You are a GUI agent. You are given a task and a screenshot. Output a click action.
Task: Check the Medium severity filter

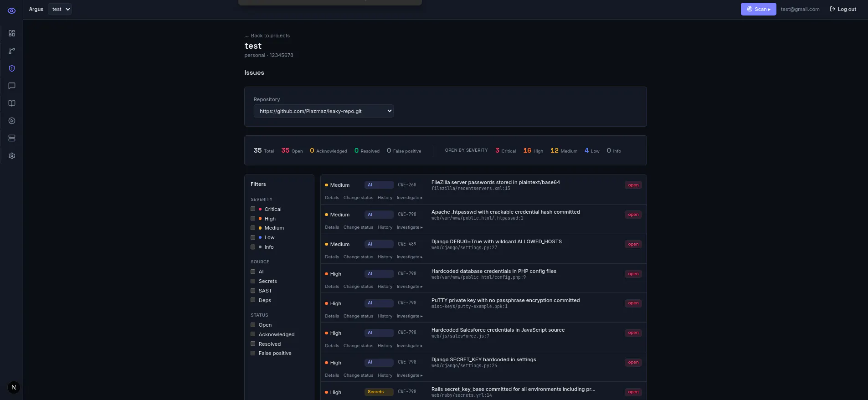253,228
